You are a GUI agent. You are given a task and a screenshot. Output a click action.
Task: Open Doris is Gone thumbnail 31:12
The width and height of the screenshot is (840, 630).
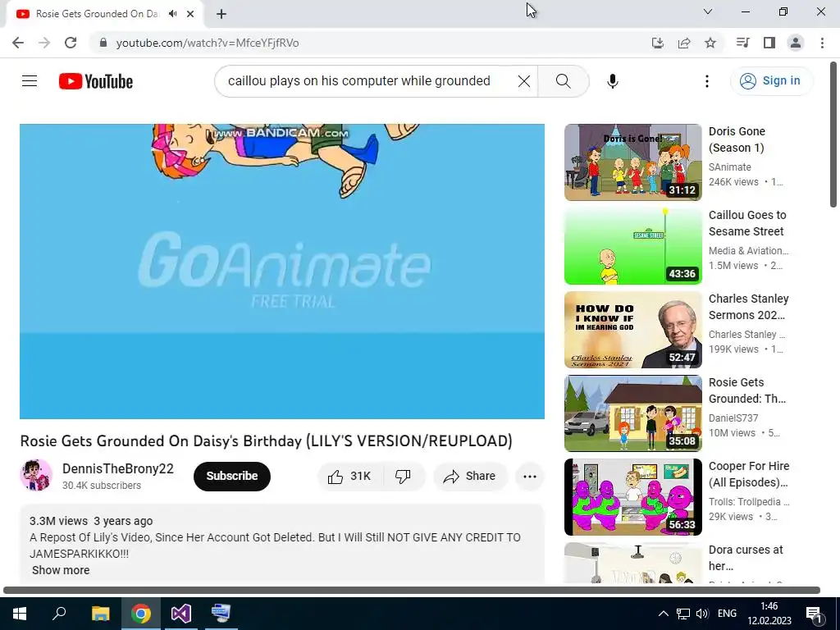click(x=632, y=162)
